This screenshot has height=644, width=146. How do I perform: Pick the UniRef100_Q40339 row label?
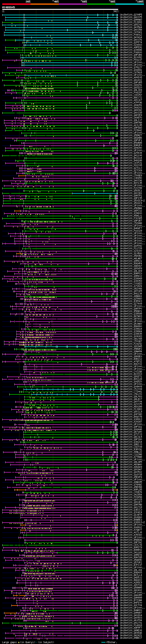click(x=131, y=113)
